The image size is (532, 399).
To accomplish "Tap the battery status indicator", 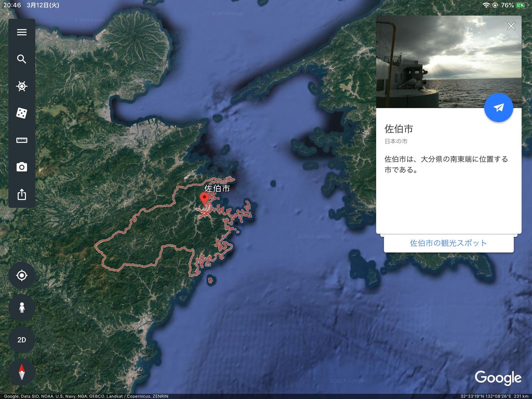I will [521, 5].
